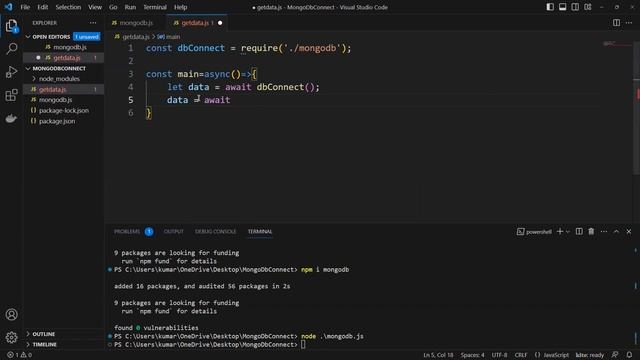
Task: Open the Search view in activity bar
Action: coord(11,49)
